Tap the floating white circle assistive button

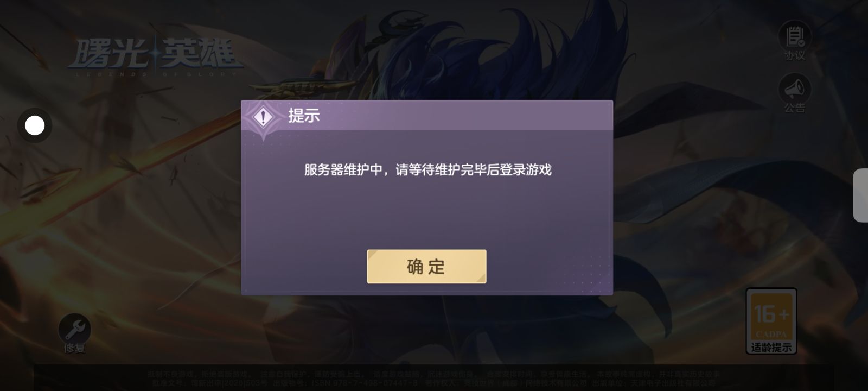click(x=35, y=125)
